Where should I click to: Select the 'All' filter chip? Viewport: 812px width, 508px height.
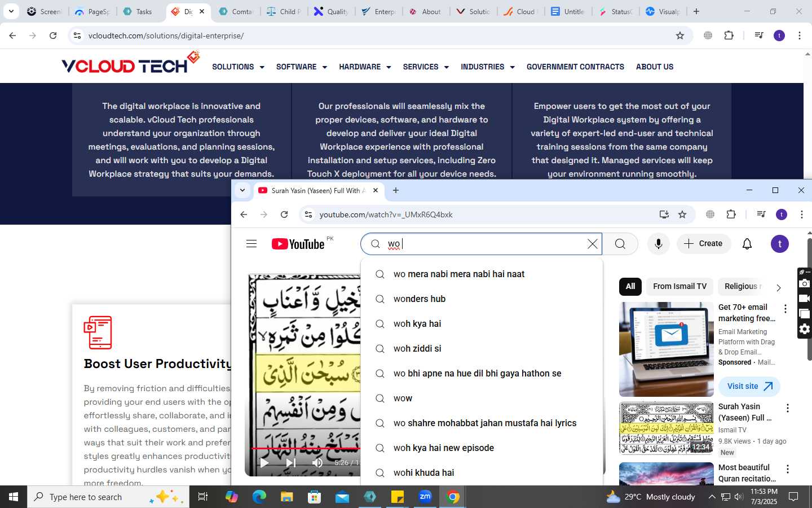[x=630, y=286]
